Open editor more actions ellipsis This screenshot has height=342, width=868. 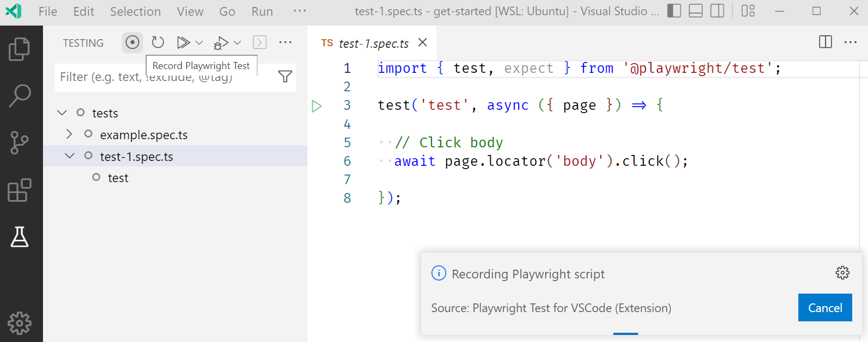850,42
